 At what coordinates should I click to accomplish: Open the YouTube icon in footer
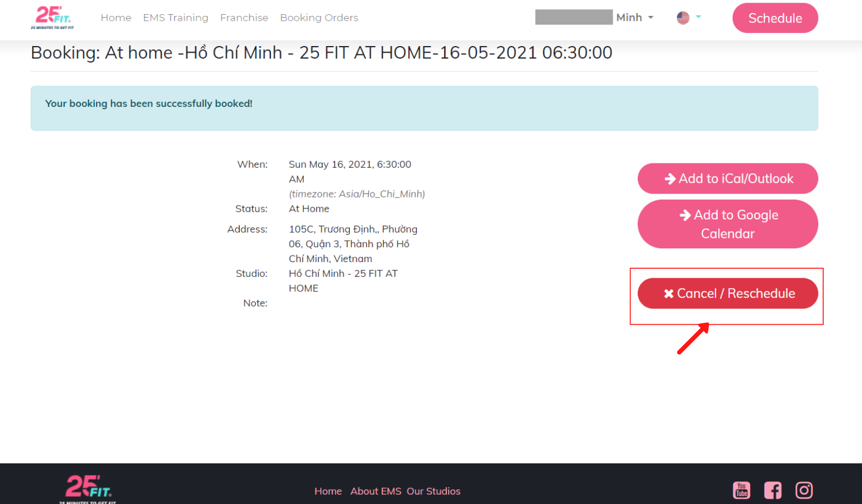(741, 490)
